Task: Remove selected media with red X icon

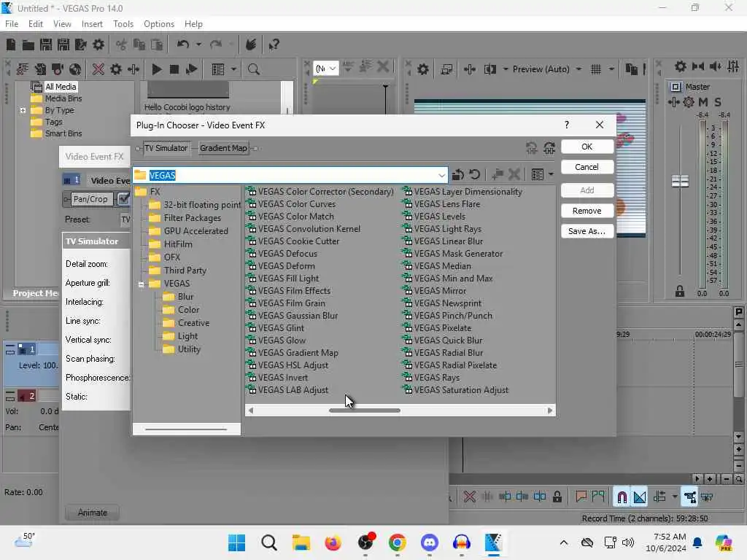Action: [98, 69]
